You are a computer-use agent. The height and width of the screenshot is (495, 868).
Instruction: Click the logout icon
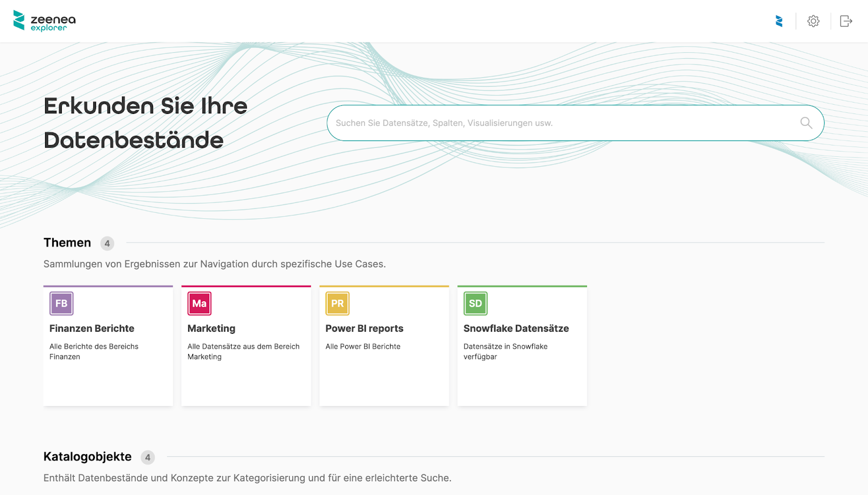[846, 21]
